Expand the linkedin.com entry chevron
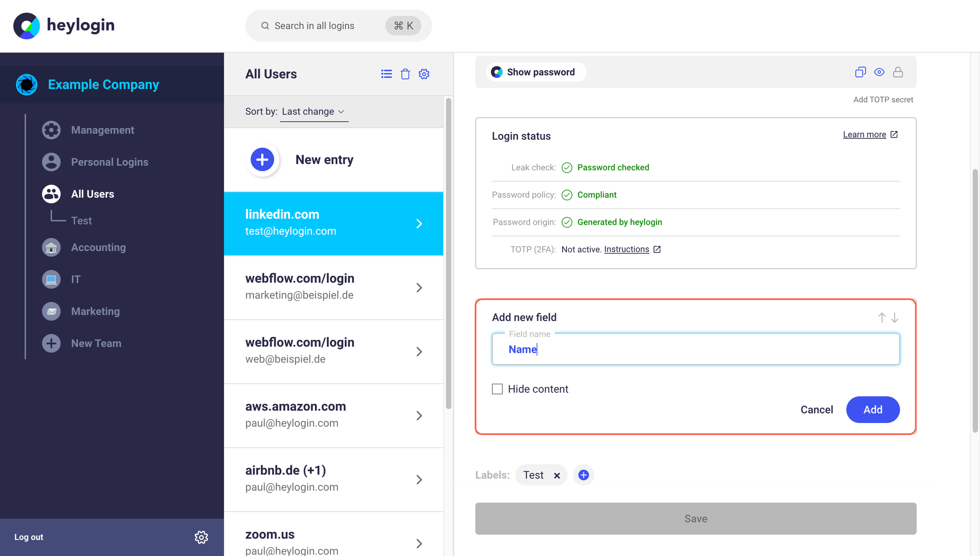Image resolution: width=980 pixels, height=556 pixels. click(x=419, y=224)
